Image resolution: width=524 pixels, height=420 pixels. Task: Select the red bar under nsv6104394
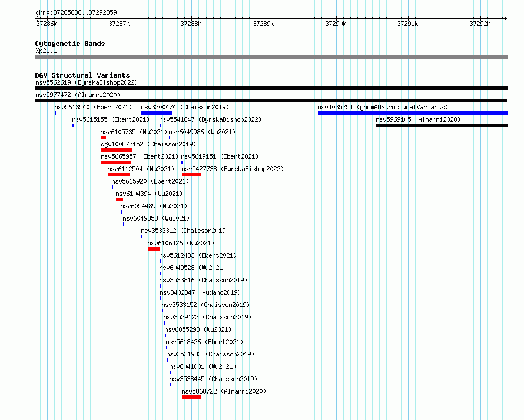point(120,199)
